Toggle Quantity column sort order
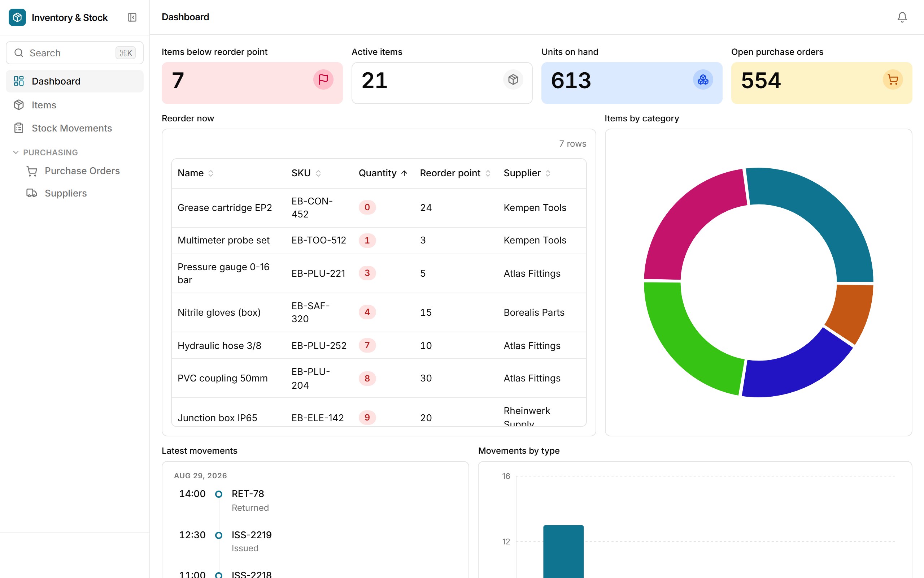 (x=383, y=173)
